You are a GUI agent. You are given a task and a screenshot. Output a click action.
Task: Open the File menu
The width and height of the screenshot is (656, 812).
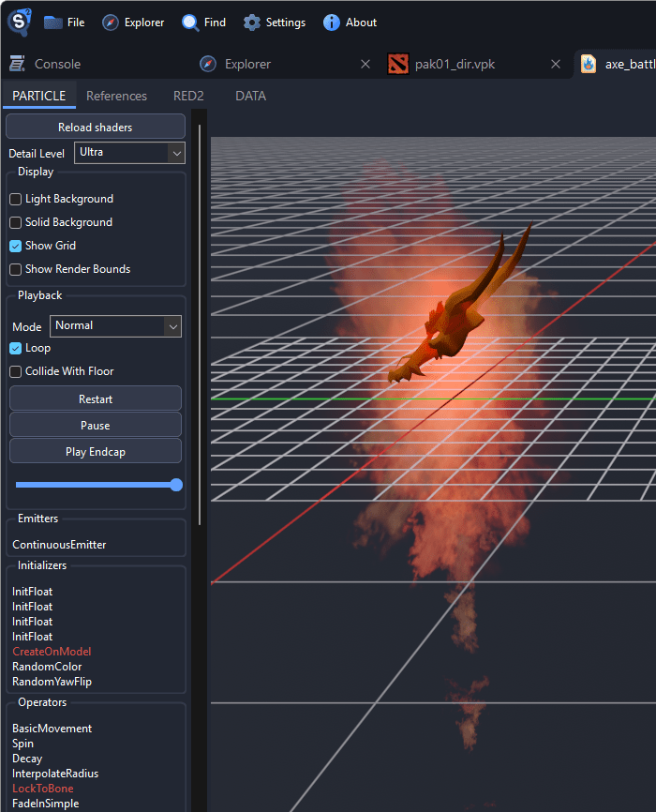point(65,23)
